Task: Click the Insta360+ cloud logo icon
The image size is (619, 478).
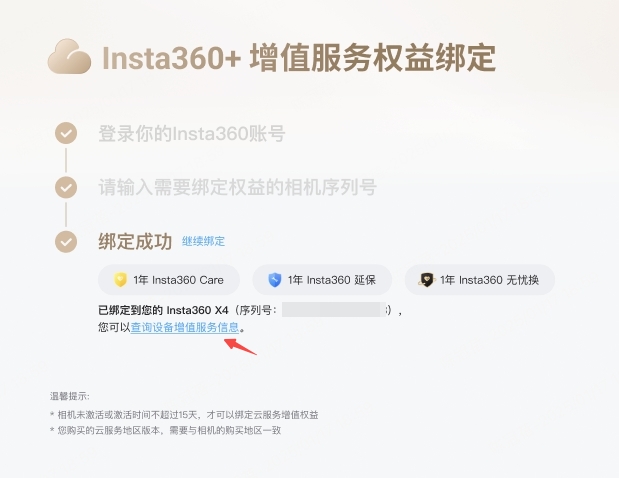Action: pos(69,56)
